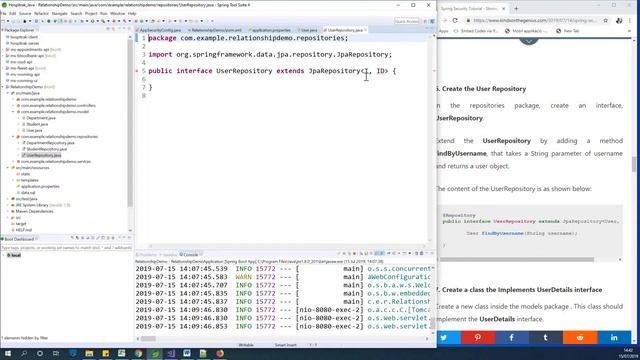Select Department.java in Package Explorer
The width and height of the screenshot is (640, 360).
tap(41, 118)
